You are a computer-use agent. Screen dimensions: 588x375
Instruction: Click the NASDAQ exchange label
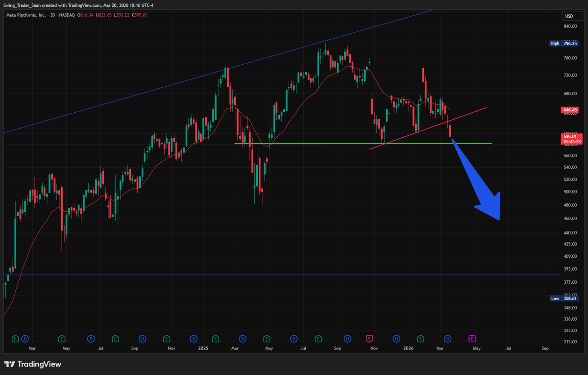coord(67,15)
